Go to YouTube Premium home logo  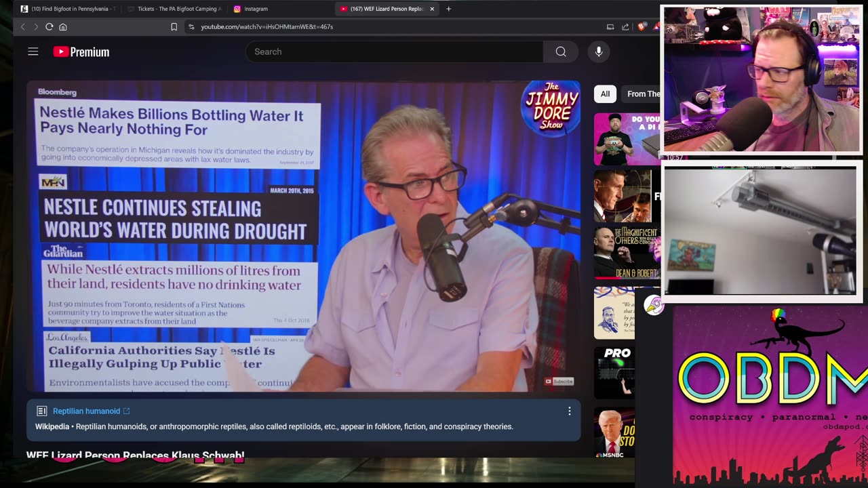81,52
